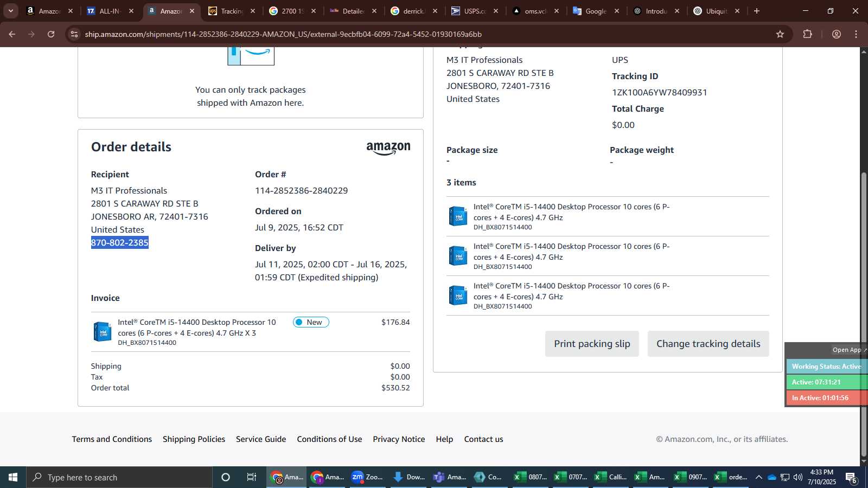Show hidden system tray icons
The height and width of the screenshot is (488, 868).
759,477
